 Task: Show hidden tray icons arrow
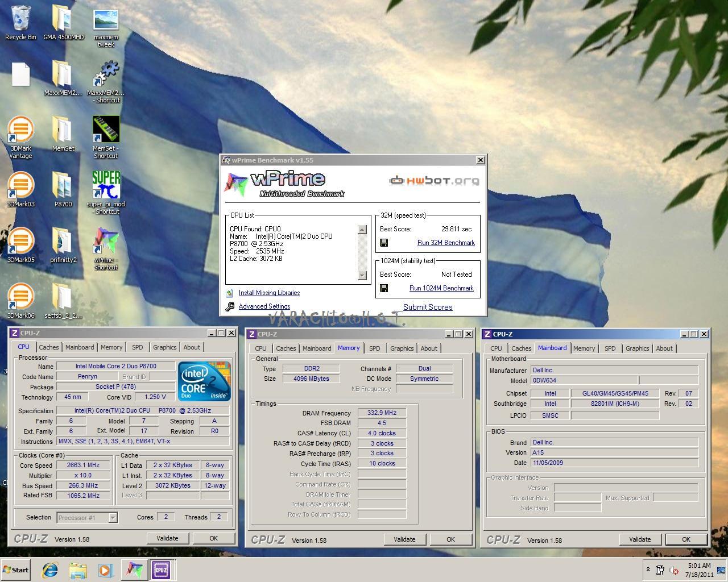click(647, 569)
